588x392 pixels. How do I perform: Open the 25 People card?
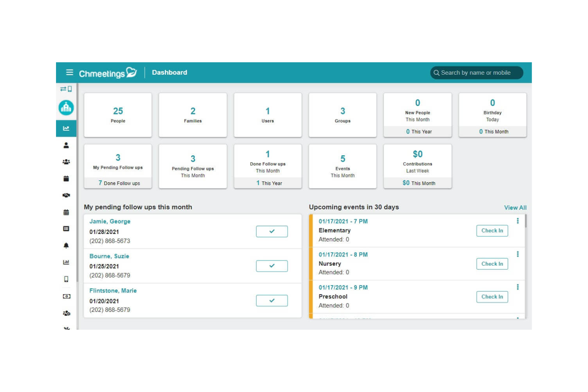[118, 115]
